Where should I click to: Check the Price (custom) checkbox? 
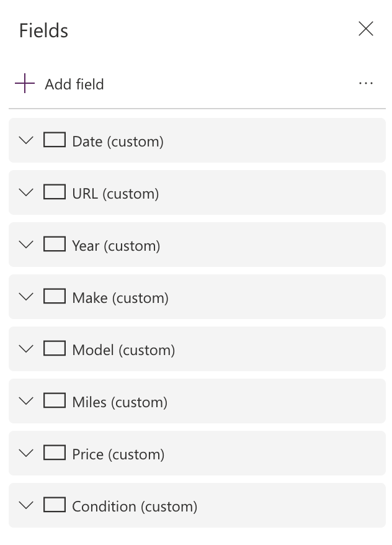(x=55, y=453)
